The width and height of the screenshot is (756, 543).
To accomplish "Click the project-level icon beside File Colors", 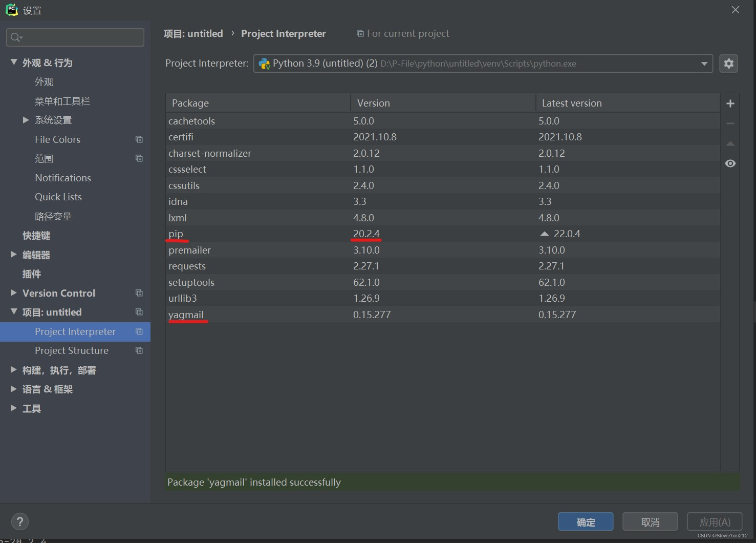I will point(139,139).
